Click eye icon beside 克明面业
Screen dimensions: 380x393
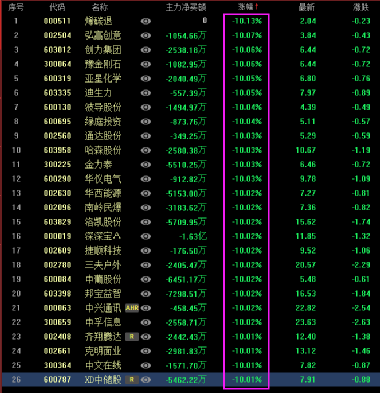(x=146, y=351)
